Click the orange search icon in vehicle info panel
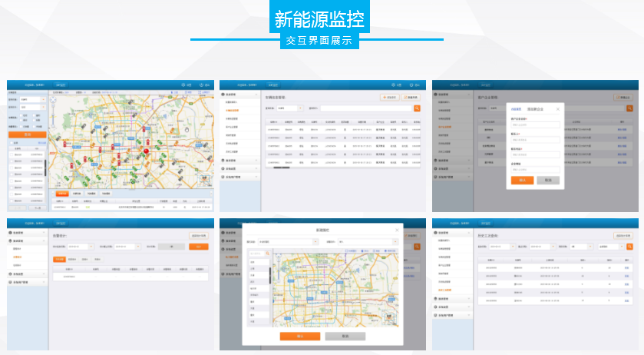This screenshot has height=355, width=644. (417, 108)
